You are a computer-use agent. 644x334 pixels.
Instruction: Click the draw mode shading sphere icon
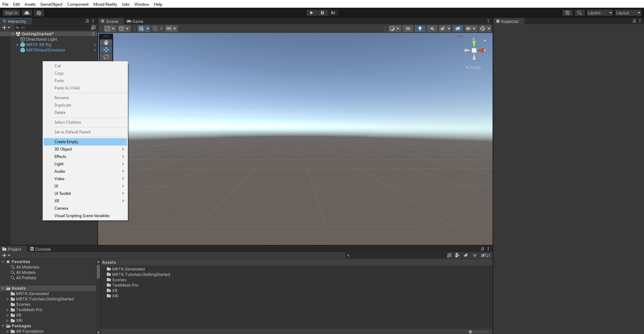(392, 29)
